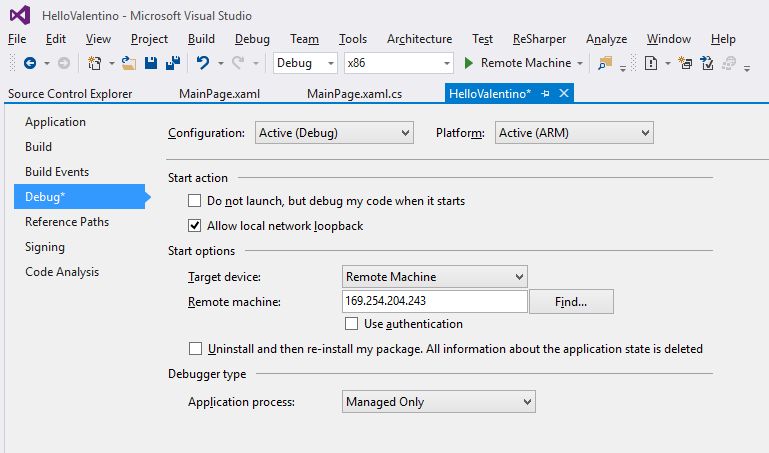Uncheck Allow local network loopback
The height and width of the screenshot is (453, 769).
pyautogui.click(x=196, y=226)
